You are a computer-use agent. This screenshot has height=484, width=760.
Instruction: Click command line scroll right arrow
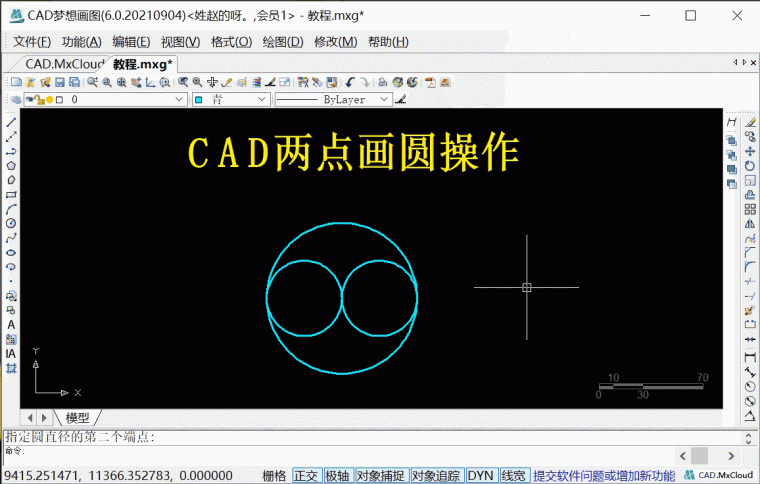point(731,456)
